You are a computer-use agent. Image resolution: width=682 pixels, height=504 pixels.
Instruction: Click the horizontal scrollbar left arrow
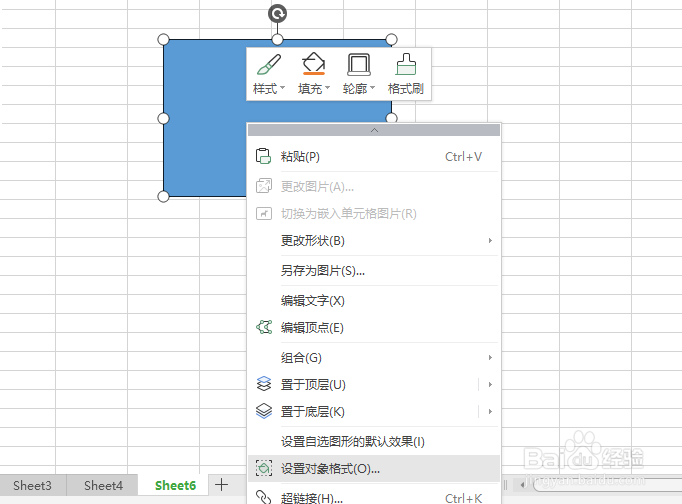(522, 485)
